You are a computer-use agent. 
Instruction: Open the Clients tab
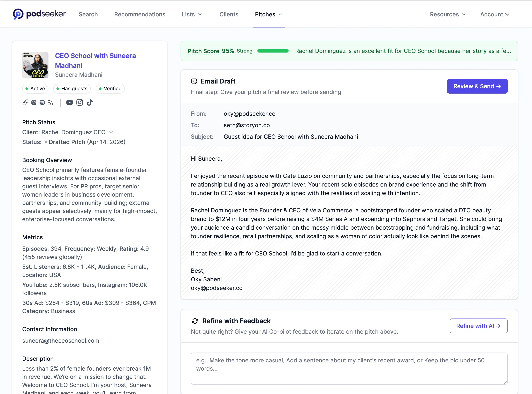point(229,14)
